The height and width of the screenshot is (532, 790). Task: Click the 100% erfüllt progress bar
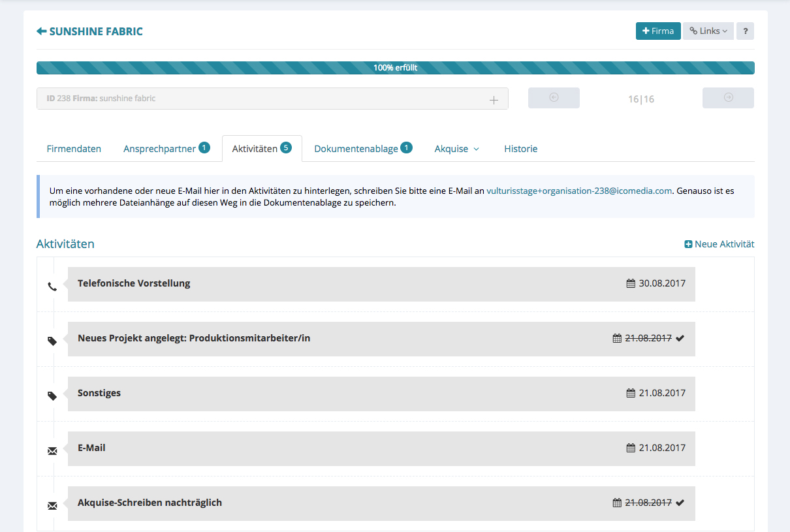click(395, 68)
